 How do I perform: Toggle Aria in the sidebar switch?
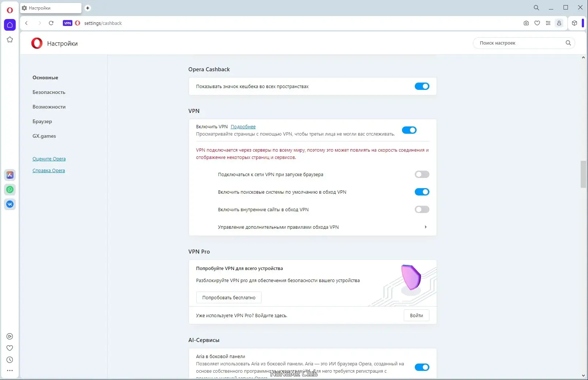(422, 367)
